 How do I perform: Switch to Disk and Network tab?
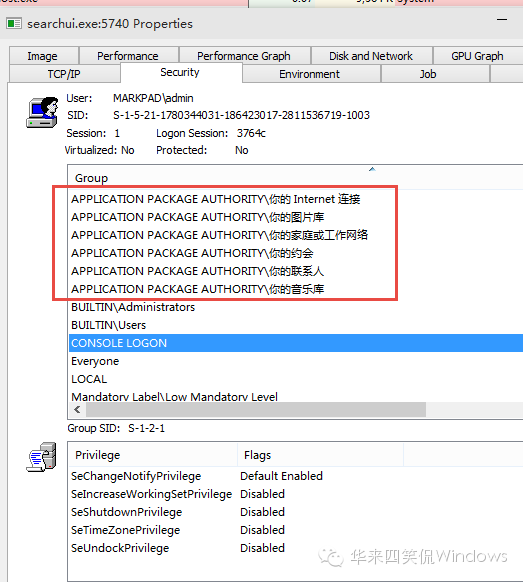[x=371, y=56]
